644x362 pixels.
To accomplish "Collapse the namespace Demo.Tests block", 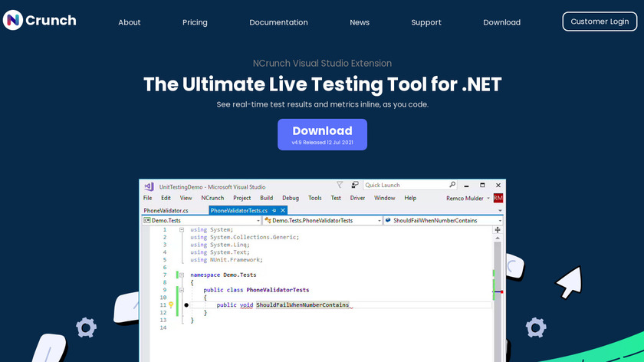I will pos(182,275).
